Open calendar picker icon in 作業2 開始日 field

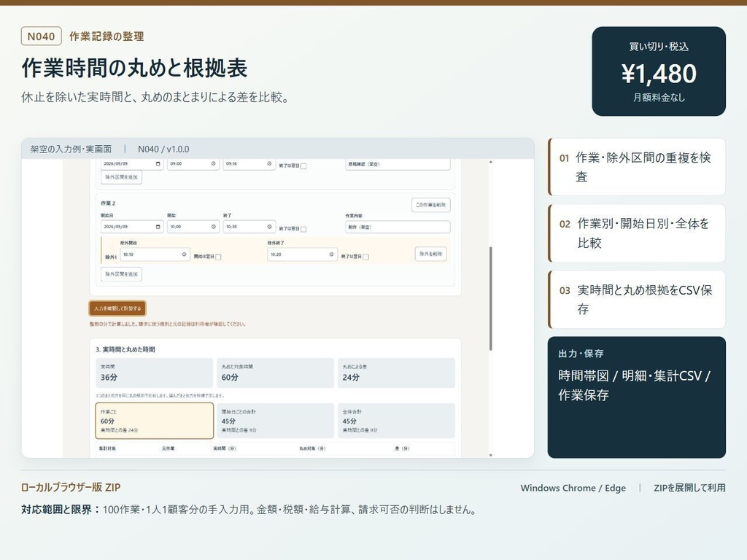tap(158, 227)
